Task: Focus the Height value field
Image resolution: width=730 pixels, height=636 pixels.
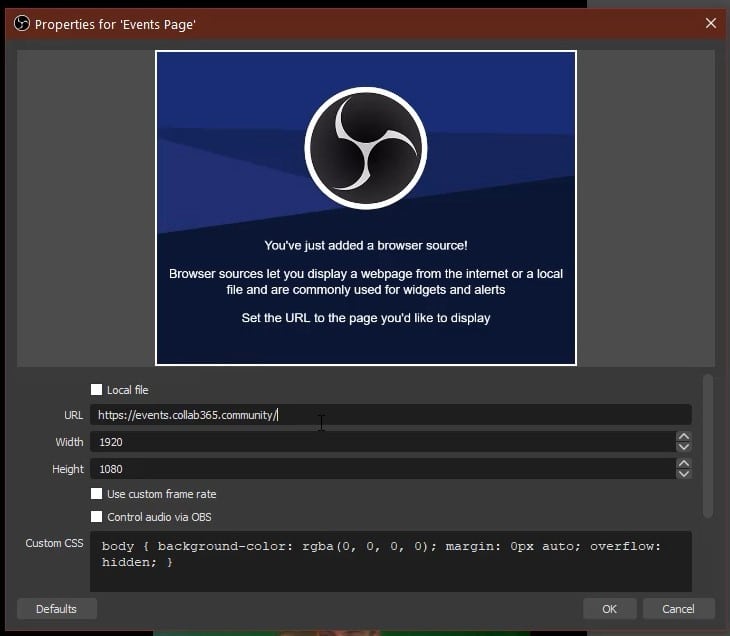Action: point(383,468)
